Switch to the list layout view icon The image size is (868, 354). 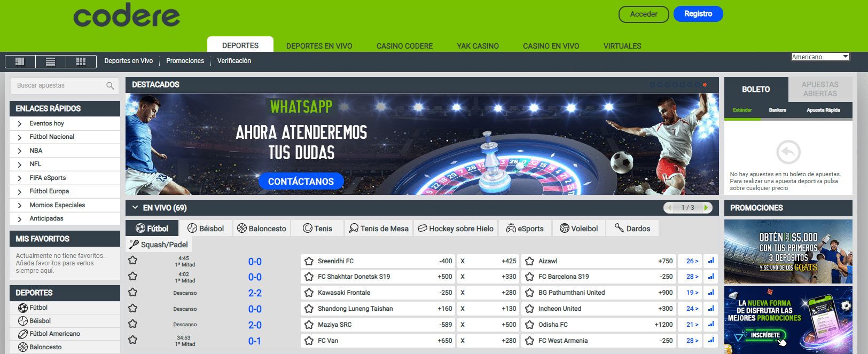tap(51, 61)
